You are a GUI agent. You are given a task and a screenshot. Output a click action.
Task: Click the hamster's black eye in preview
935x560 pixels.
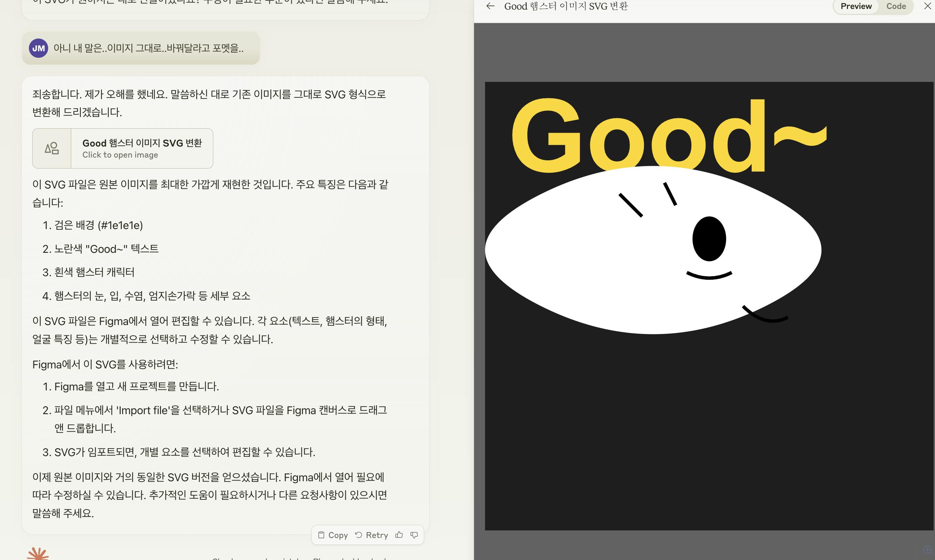[709, 239]
